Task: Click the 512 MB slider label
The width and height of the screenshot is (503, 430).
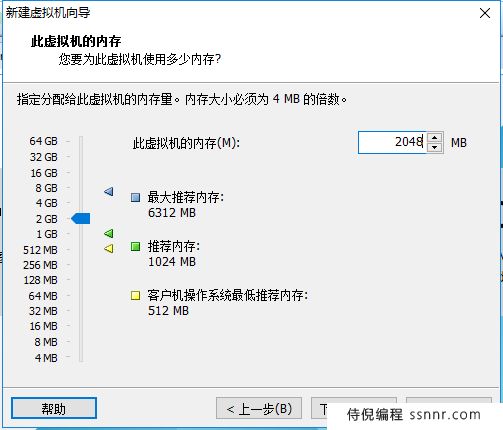Action: coord(40,250)
